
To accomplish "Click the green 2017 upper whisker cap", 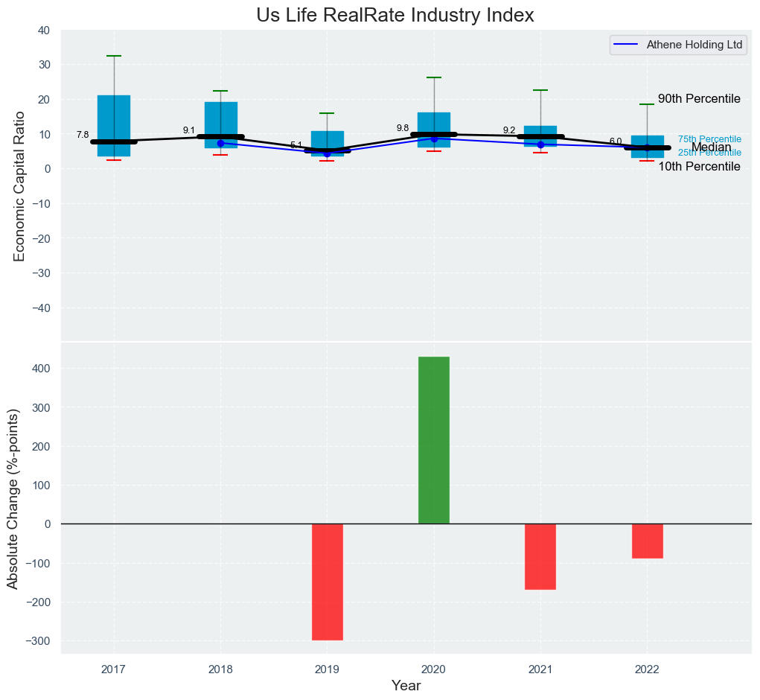I will (x=114, y=56).
